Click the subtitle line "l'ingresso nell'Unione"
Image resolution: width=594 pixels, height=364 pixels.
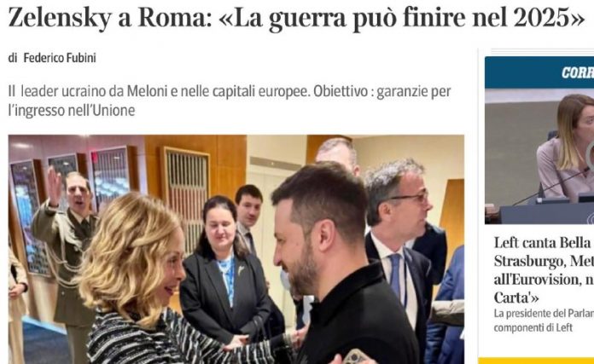(x=72, y=111)
